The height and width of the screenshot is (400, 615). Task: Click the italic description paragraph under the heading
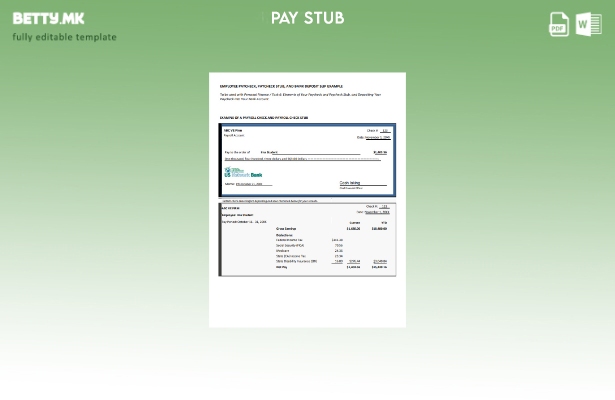click(x=299, y=96)
